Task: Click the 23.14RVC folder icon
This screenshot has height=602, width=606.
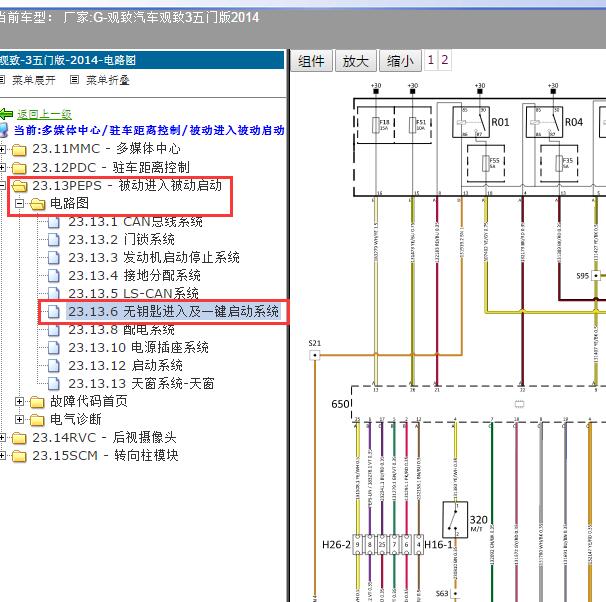Action: click(x=19, y=438)
